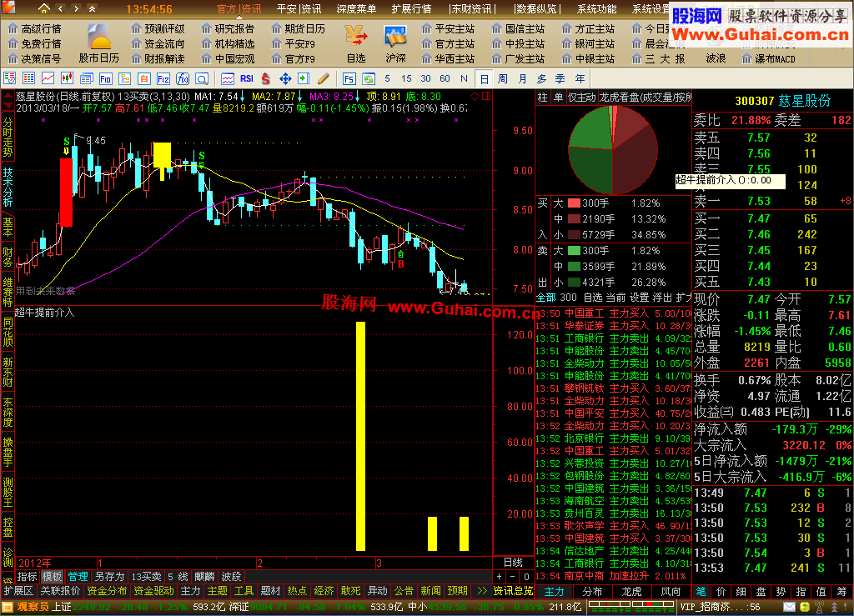Click the multi-window toolbar icon
This screenshot has width=854, height=616.
coord(87,79)
